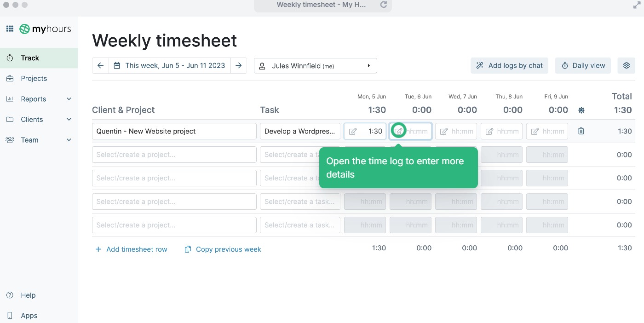The height and width of the screenshot is (323, 644).
Task: Expand the Team submenu chevron
Action: coord(69,140)
